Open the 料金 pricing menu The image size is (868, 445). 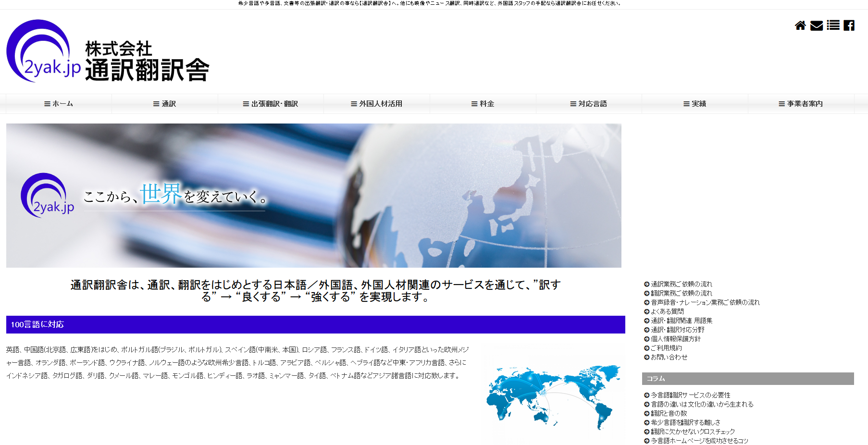[483, 104]
